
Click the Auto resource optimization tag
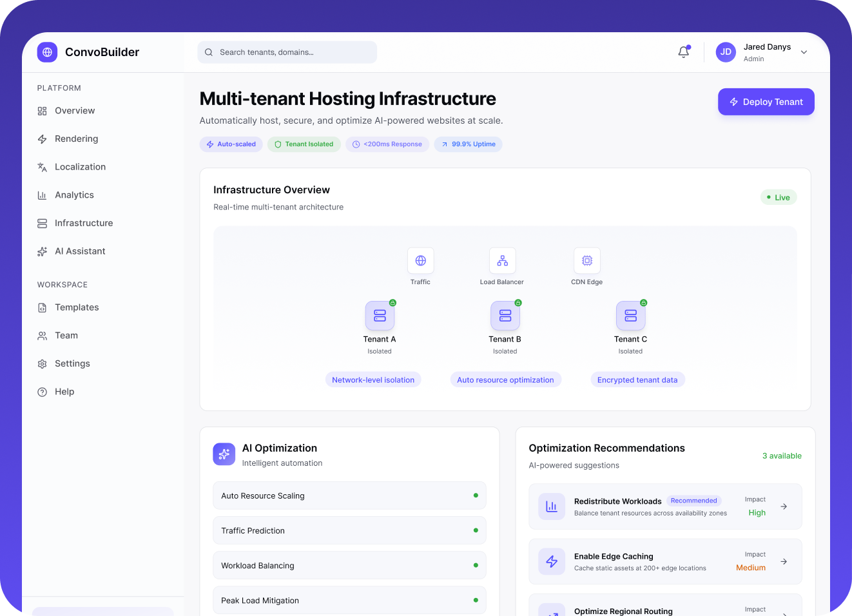[x=506, y=380]
